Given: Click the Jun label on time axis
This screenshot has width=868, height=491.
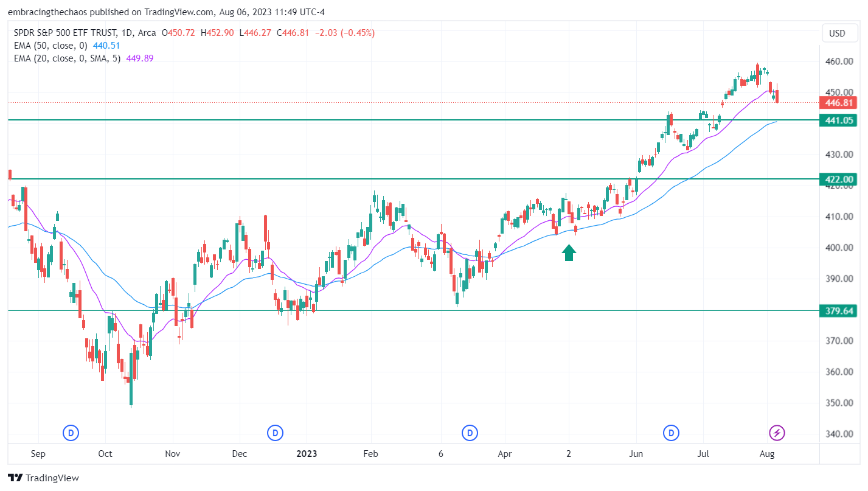Looking at the screenshot, I should pyautogui.click(x=636, y=454).
